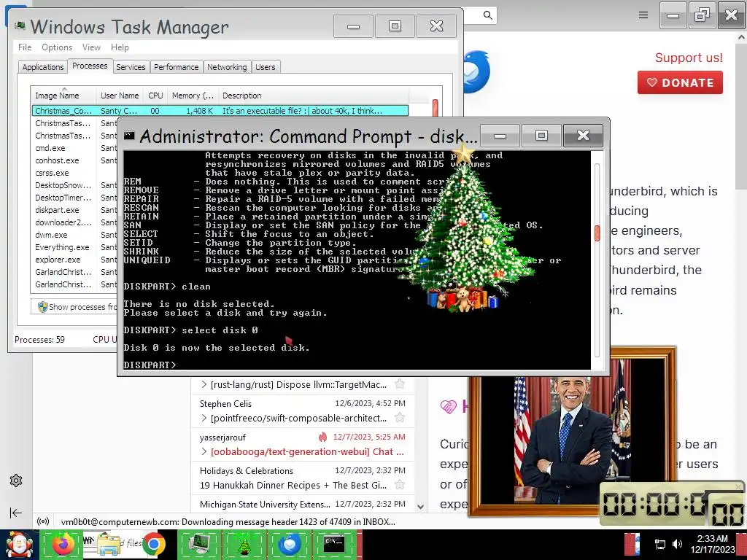Switch to Thunderbird taskbar icon
Viewport: 747px width, 560px height.
pos(289,544)
